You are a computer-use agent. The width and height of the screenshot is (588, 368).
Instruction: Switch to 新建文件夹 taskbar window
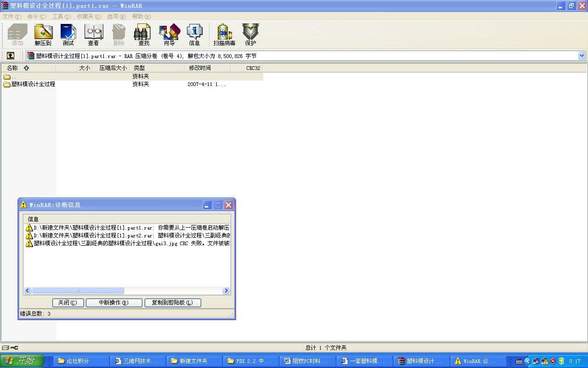pyautogui.click(x=195, y=361)
